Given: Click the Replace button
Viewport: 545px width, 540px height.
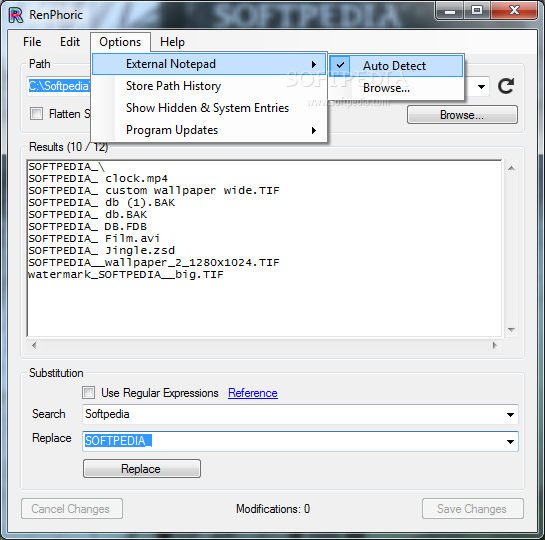Looking at the screenshot, I should pyautogui.click(x=142, y=469).
